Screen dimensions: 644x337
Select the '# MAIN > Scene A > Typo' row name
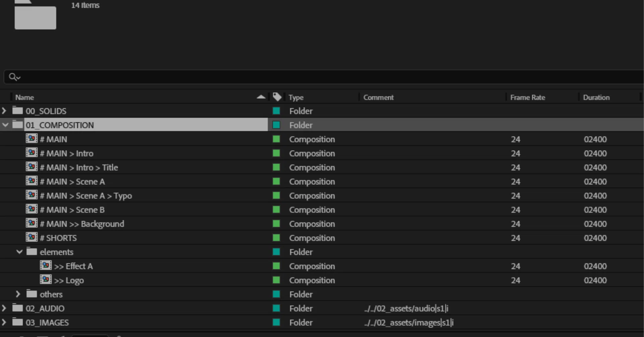86,195
